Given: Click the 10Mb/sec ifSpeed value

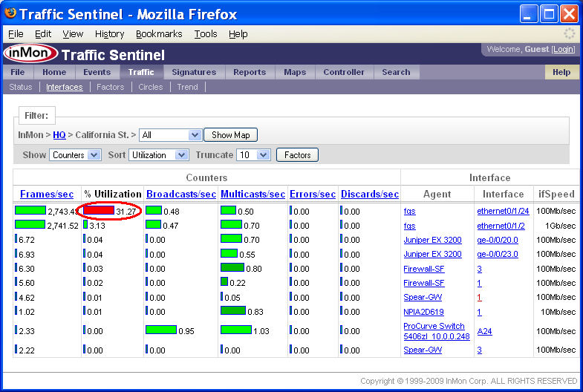Looking at the screenshot, I should click(x=558, y=312).
